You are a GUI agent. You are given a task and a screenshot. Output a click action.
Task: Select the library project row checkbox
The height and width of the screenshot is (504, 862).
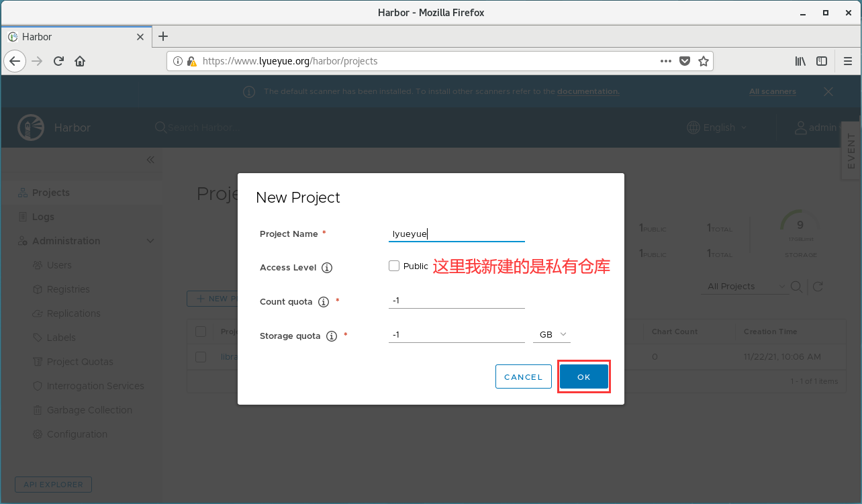click(201, 356)
